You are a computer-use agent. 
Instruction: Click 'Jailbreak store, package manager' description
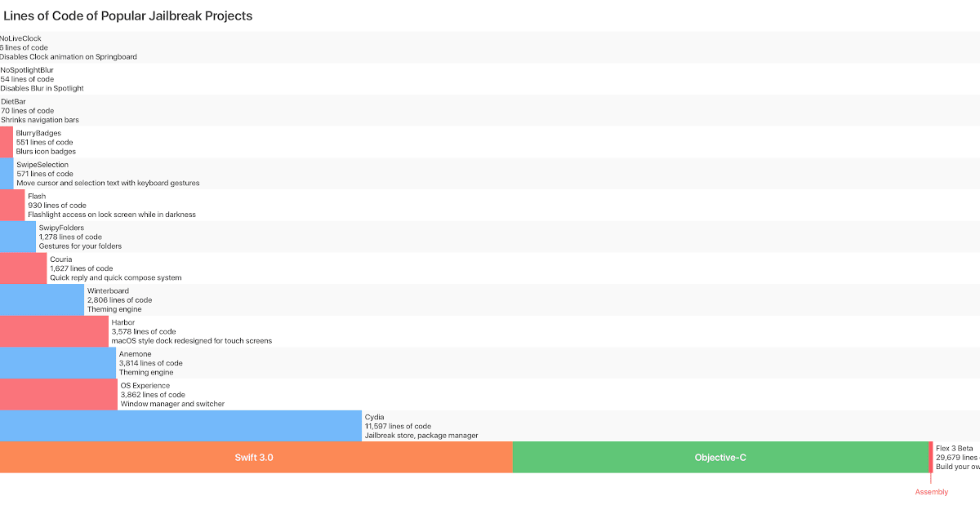421,436
